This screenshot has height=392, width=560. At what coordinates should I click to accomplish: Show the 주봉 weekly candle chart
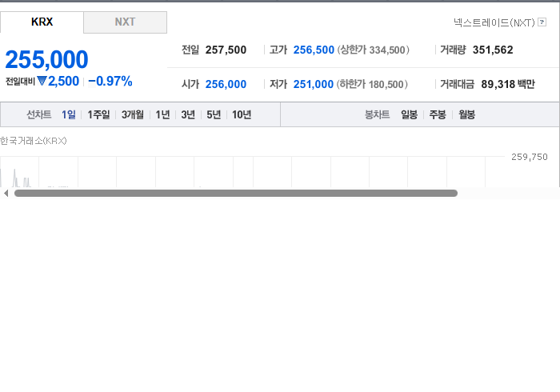438,114
